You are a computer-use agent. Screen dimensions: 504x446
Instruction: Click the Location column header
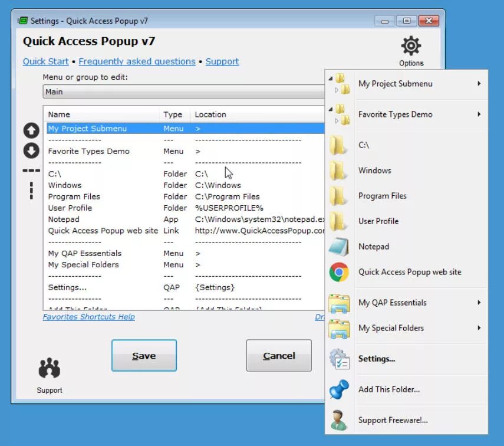pyautogui.click(x=258, y=114)
